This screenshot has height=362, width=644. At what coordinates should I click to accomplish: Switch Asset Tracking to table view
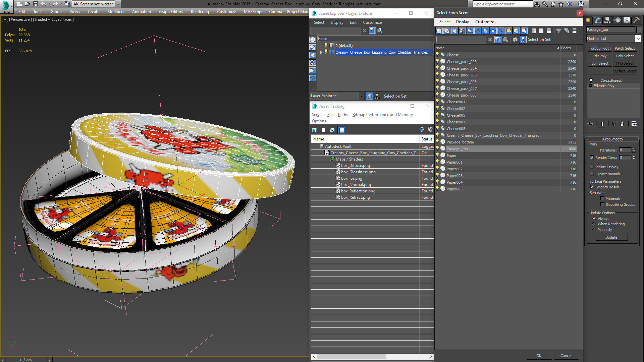coord(342,130)
